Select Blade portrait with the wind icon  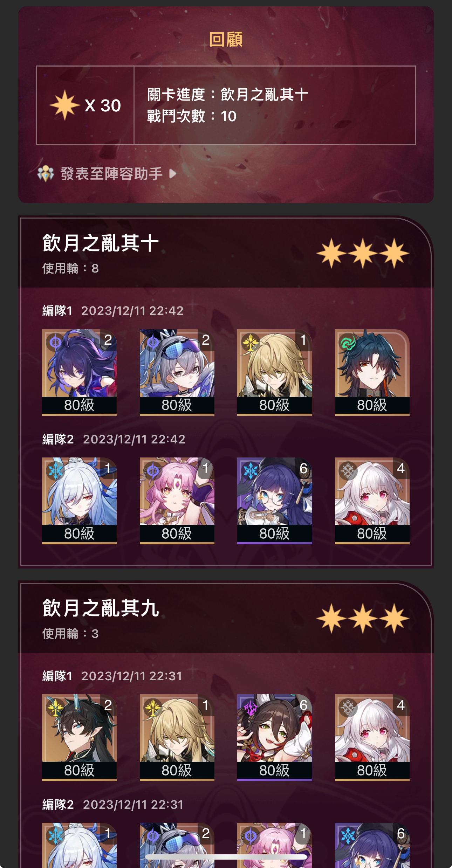(x=372, y=372)
